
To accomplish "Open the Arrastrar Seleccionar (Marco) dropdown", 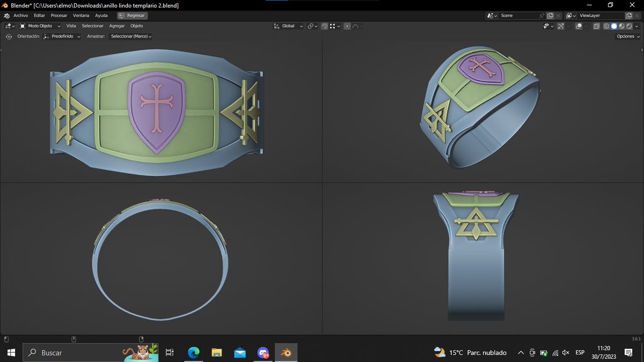I will [x=130, y=36].
